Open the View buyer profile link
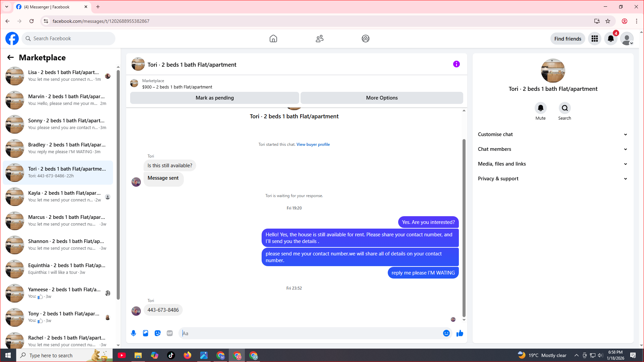 (x=313, y=144)
